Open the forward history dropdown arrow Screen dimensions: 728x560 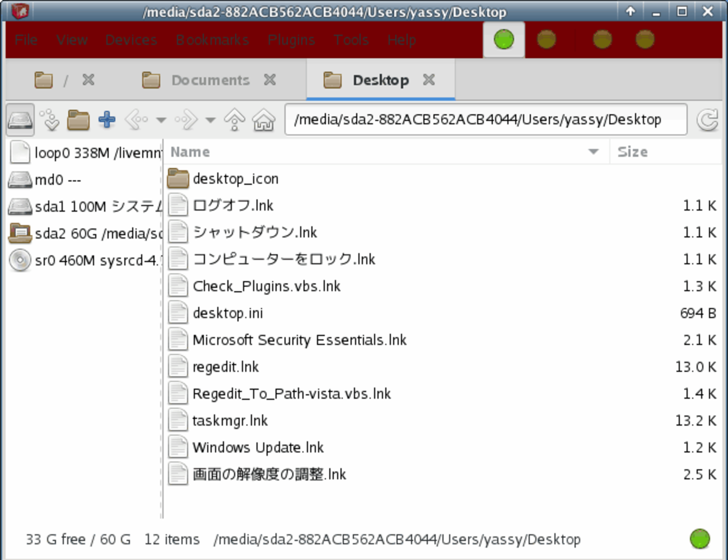tap(211, 120)
